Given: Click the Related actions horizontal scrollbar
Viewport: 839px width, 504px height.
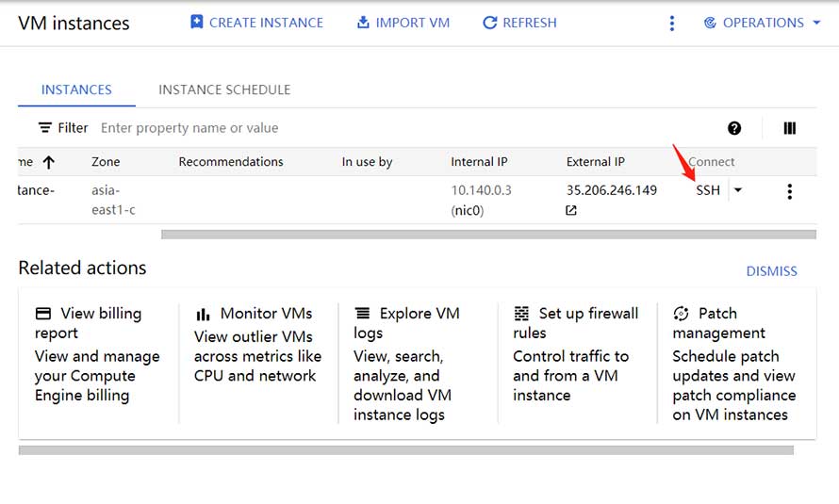Looking at the screenshot, I should tap(406, 450).
